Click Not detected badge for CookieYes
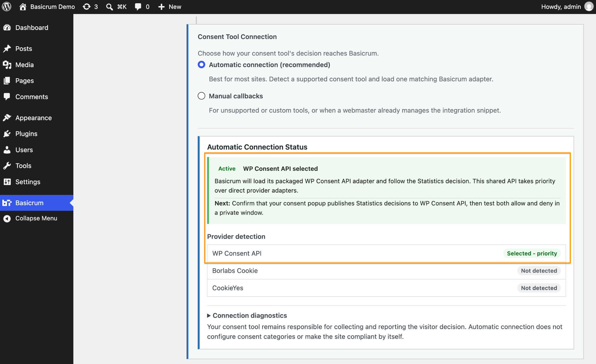This screenshot has height=364, width=596. (539, 288)
